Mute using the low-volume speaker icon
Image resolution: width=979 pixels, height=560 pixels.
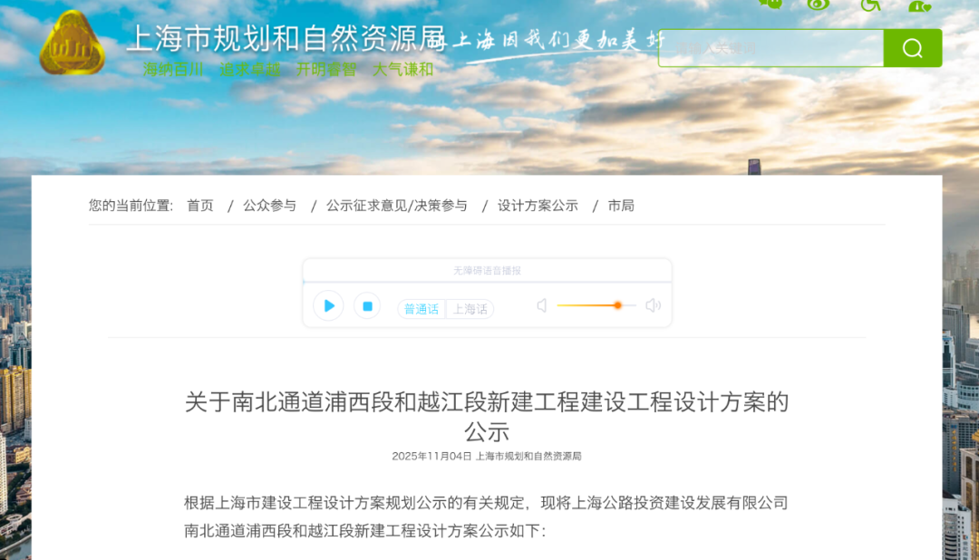542,305
